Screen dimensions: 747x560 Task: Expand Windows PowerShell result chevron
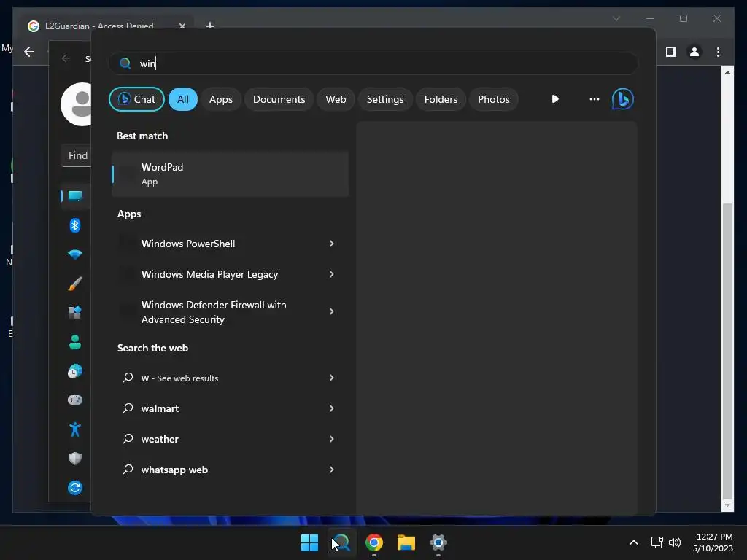tap(332, 244)
